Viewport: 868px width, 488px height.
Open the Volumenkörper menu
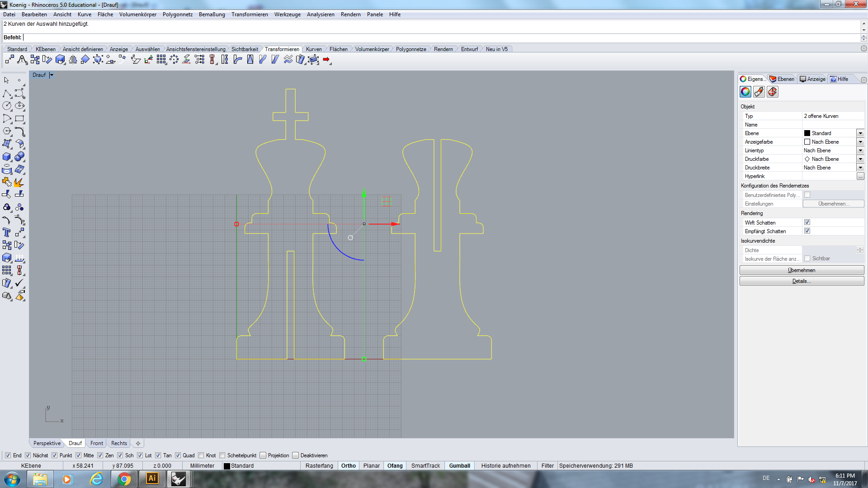pos(137,14)
